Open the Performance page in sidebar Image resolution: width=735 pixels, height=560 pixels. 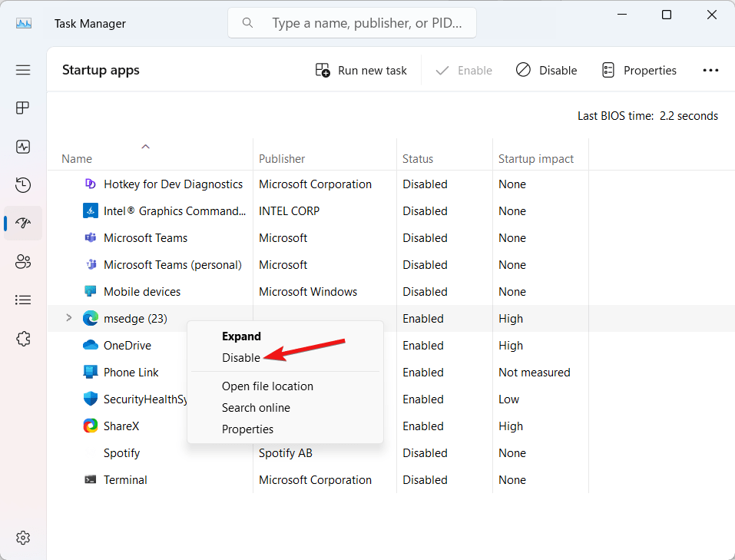23,147
